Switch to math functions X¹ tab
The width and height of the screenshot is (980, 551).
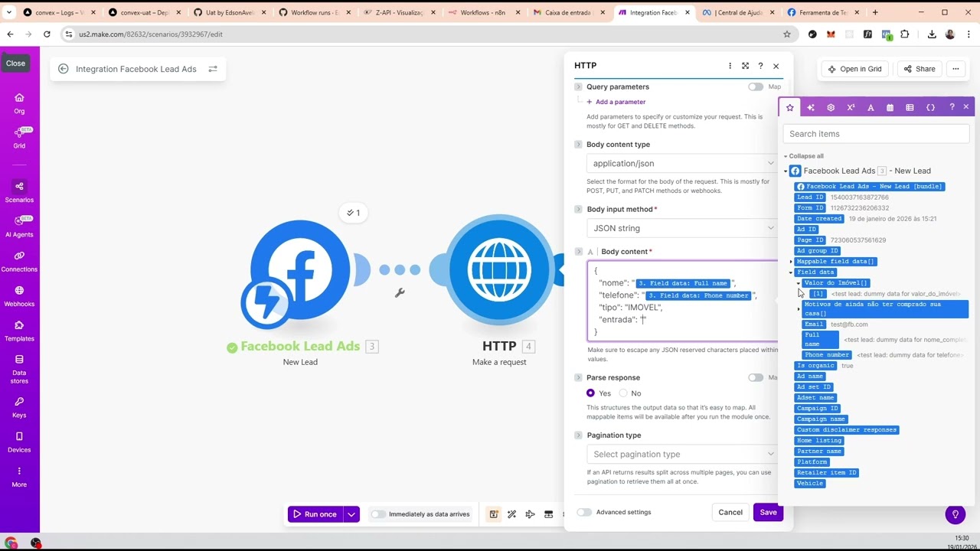click(851, 107)
